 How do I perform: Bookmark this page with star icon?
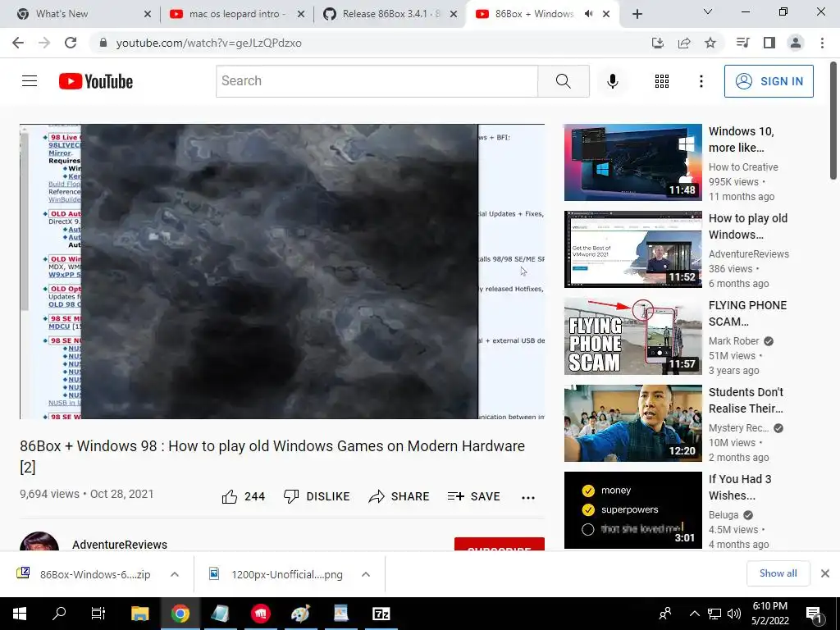pos(710,43)
